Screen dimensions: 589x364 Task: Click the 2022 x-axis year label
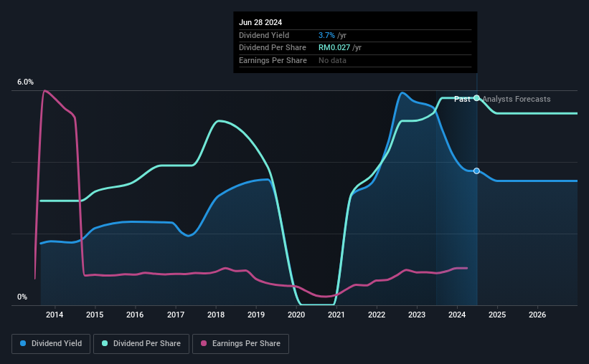[x=377, y=315]
